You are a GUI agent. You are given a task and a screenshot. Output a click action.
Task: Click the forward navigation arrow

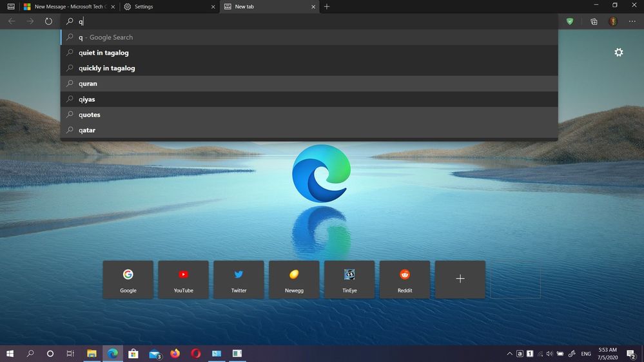click(30, 21)
